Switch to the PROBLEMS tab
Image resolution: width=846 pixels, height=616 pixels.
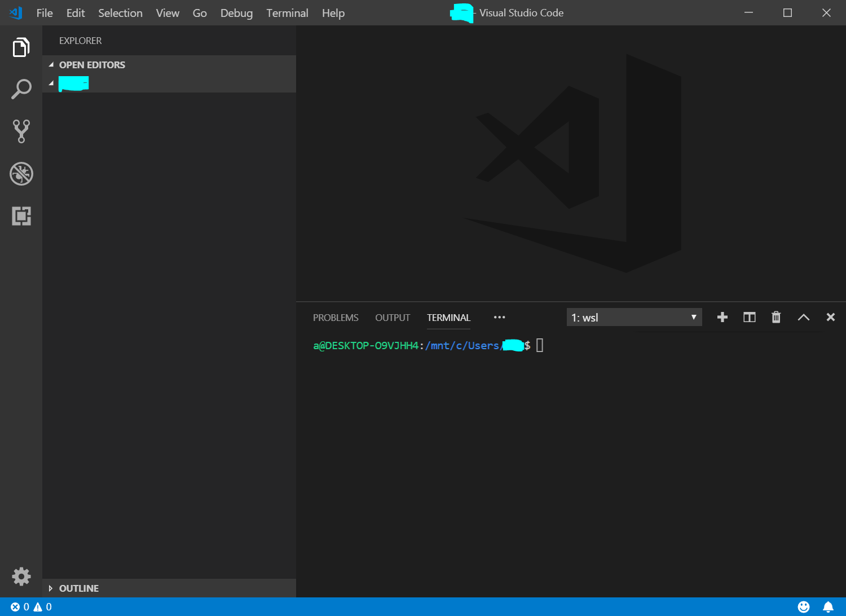pyautogui.click(x=336, y=318)
